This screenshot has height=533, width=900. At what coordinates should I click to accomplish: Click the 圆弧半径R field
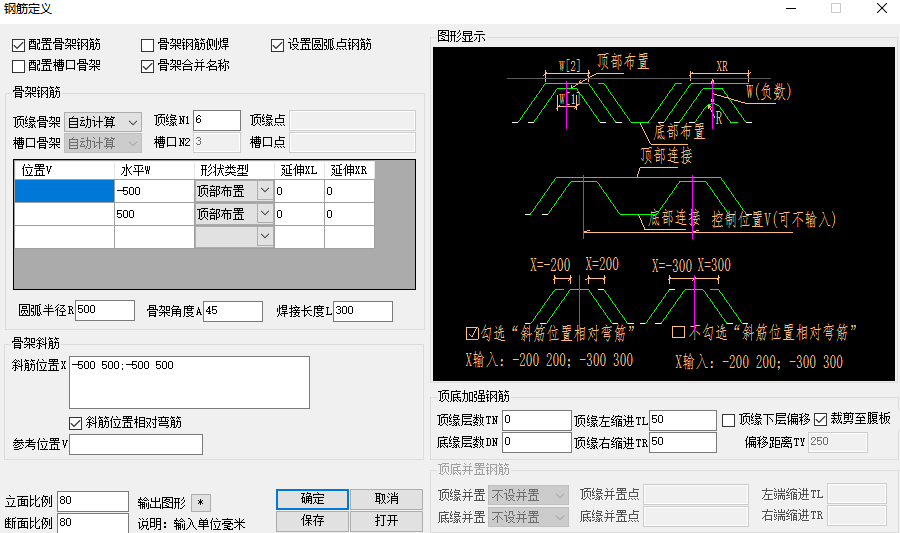tap(105, 310)
